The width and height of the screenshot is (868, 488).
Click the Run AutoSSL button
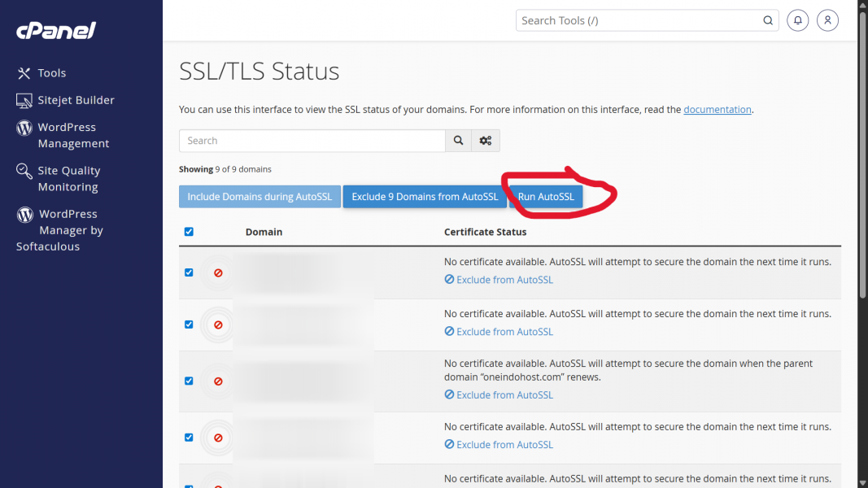pyautogui.click(x=546, y=197)
